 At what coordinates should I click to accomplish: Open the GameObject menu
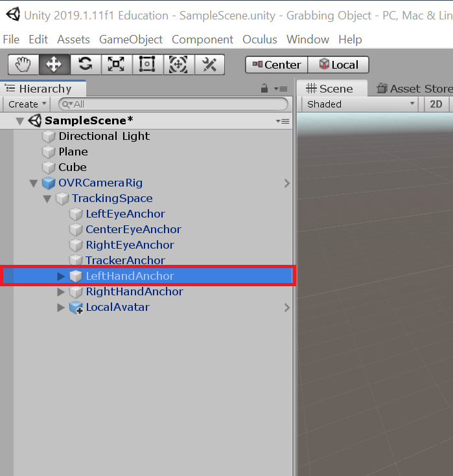pyautogui.click(x=131, y=40)
